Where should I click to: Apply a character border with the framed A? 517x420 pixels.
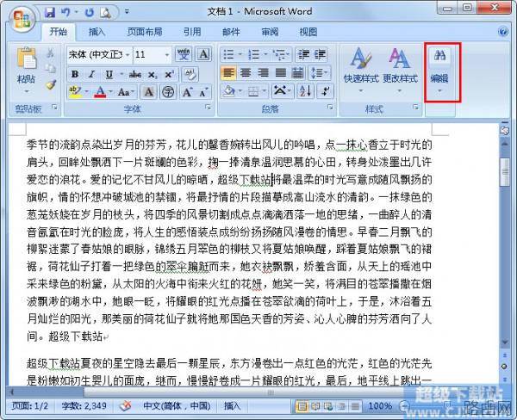coord(203,54)
